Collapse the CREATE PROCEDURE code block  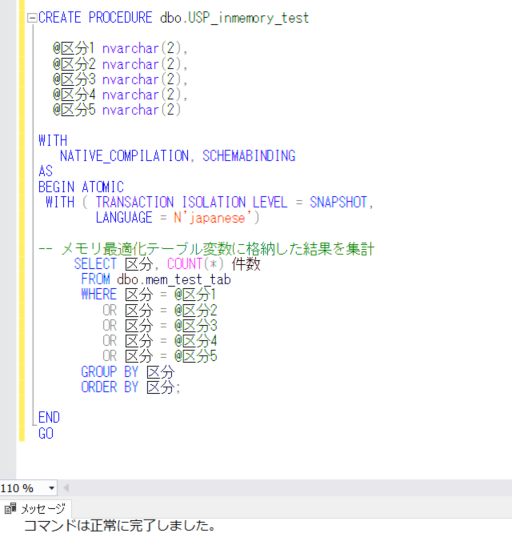click(32, 18)
